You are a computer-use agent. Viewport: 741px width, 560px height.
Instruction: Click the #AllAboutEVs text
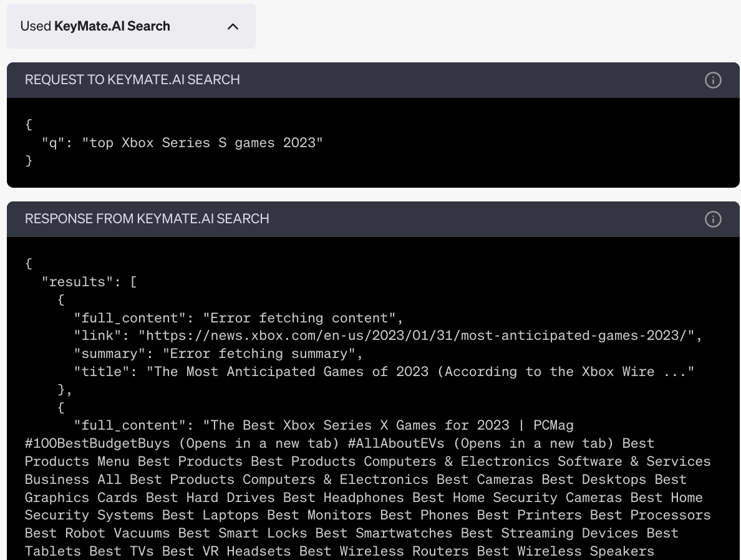pos(396,443)
